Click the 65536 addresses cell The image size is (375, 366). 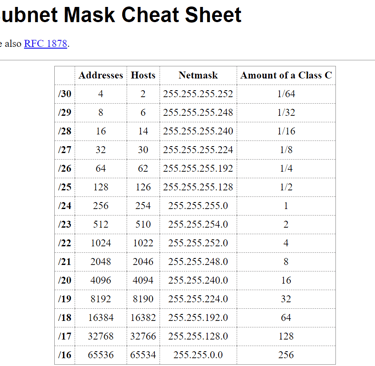point(101,355)
